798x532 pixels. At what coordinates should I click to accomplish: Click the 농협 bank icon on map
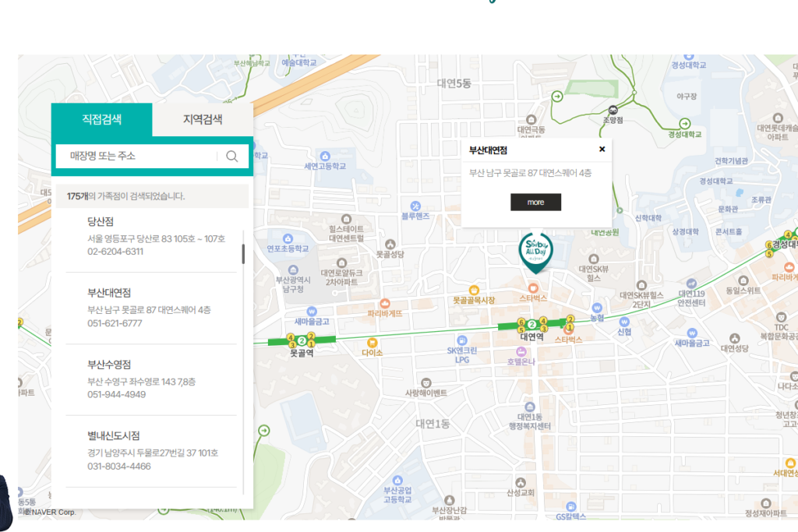pyautogui.click(x=597, y=308)
